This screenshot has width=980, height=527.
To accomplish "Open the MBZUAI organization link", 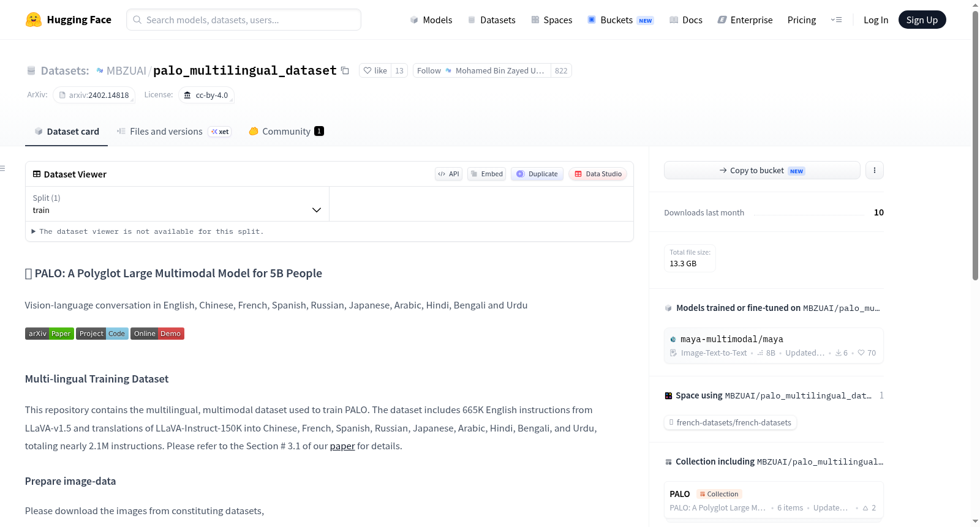I will (x=126, y=70).
